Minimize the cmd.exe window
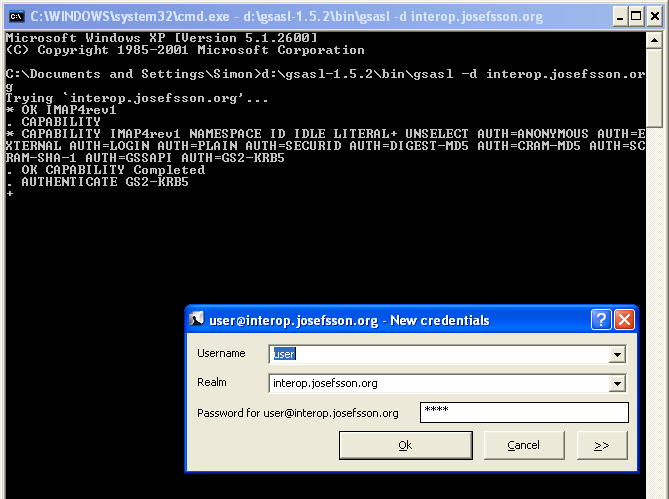Screen dimensions: 669x499 pos(620,17)
